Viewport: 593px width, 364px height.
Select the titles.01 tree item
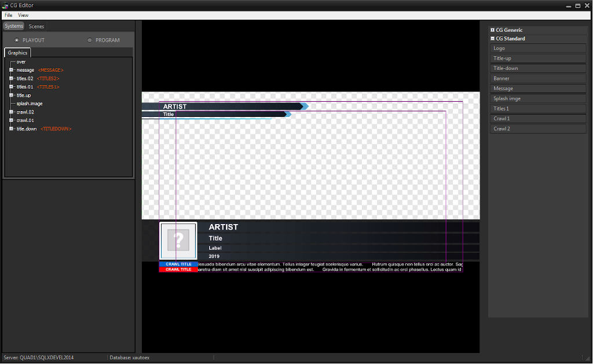point(24,87)
